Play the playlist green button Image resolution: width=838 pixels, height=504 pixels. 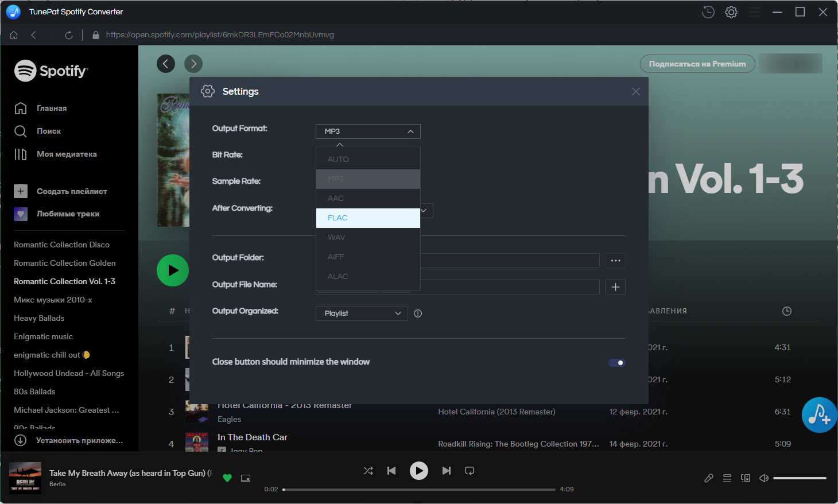(173, 270)
